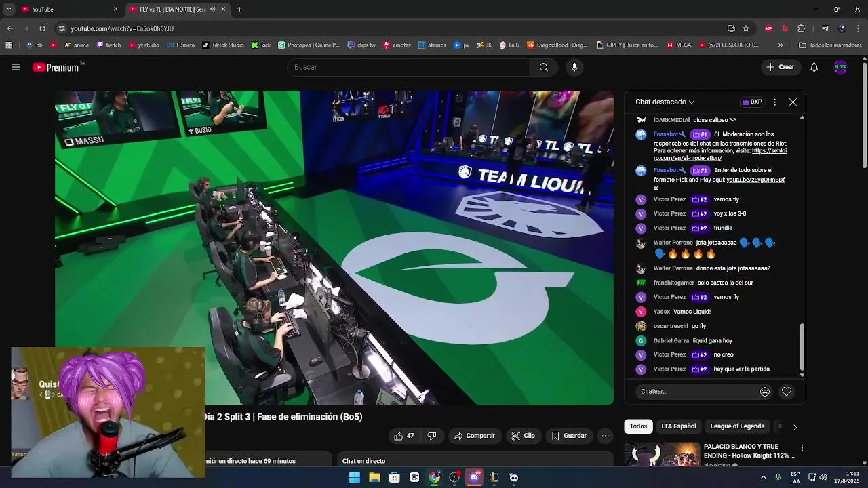Viewport: 868px width, 488px height.
Task: Open the kick bookmark
Action: 261,45
